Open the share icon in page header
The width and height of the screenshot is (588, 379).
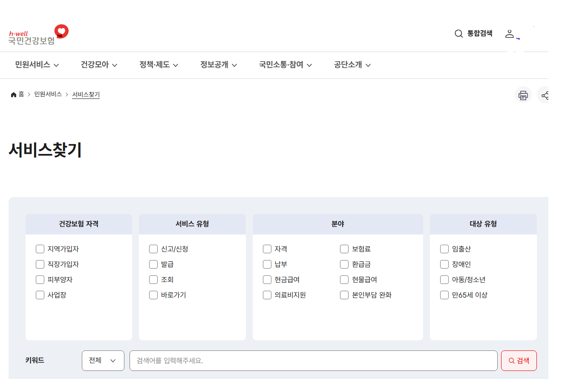coord(544,95)
